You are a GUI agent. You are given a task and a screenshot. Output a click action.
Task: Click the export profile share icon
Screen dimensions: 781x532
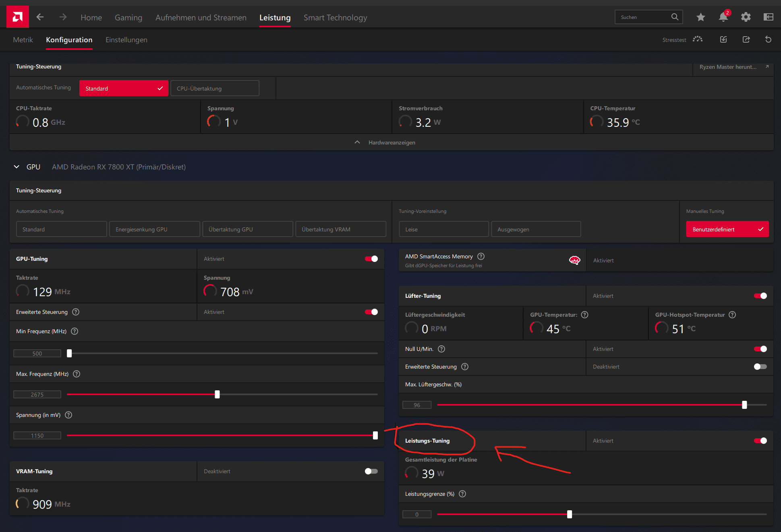tap(746, 39)
